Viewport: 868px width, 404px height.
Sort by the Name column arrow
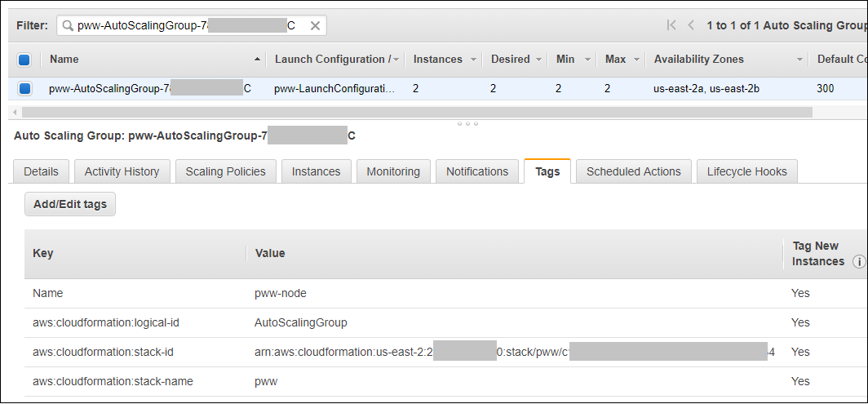[x=257, y=60]
